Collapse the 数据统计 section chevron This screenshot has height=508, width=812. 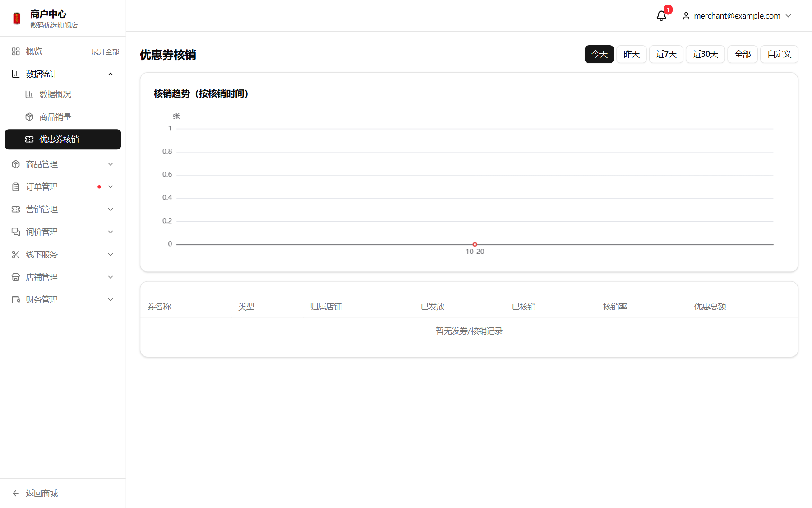pos(111,74)
